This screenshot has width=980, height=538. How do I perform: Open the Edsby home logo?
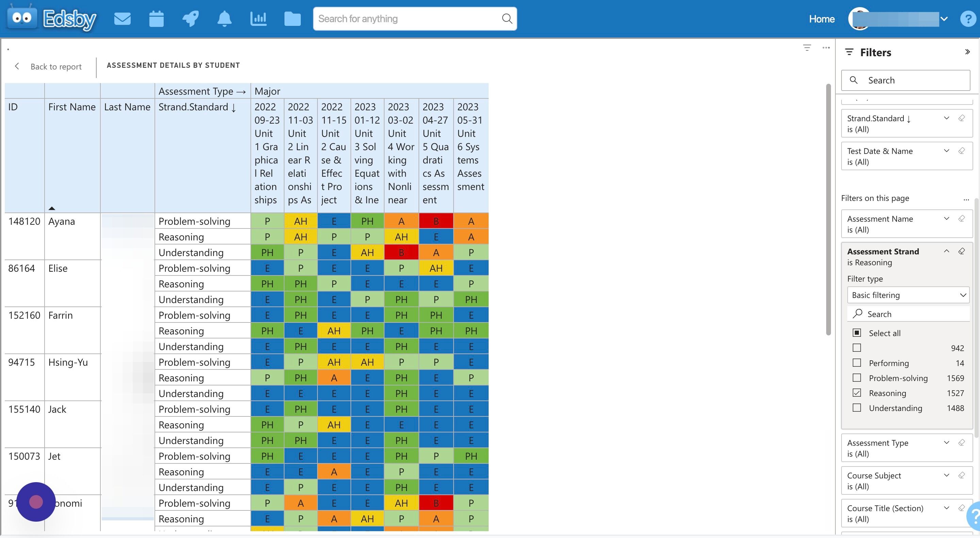click(x=52, y=18)
